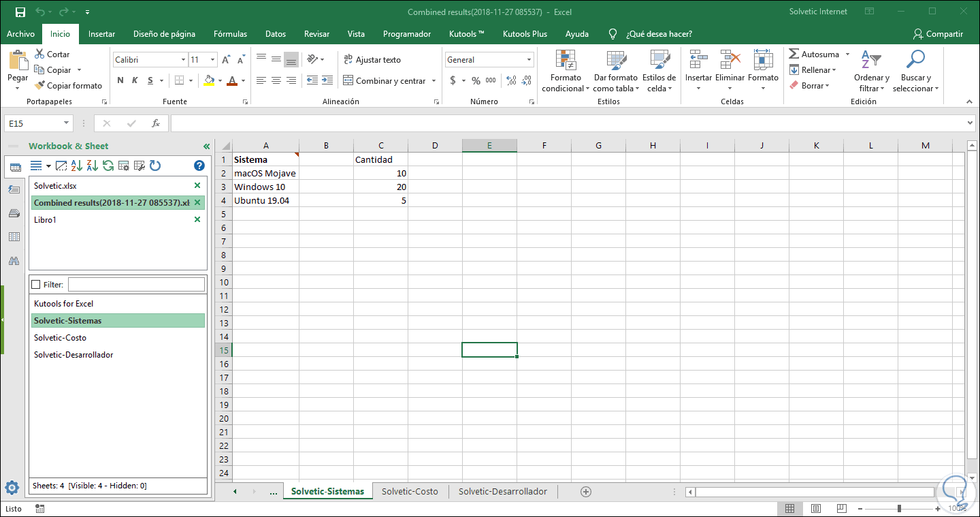Screen dimensions: 980x517
Task: Open Kutools settings gear at bottom left
Action: pyautogui.click(x=12, y=487)
